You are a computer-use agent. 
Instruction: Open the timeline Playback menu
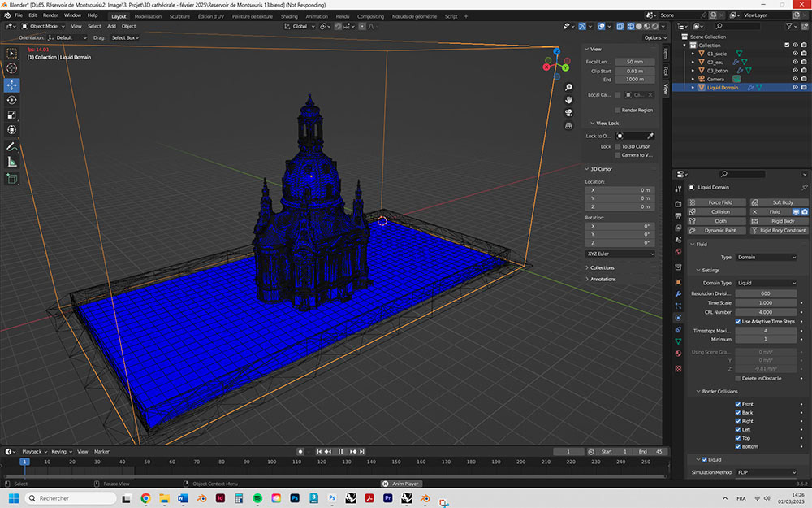tap(33, 451)
